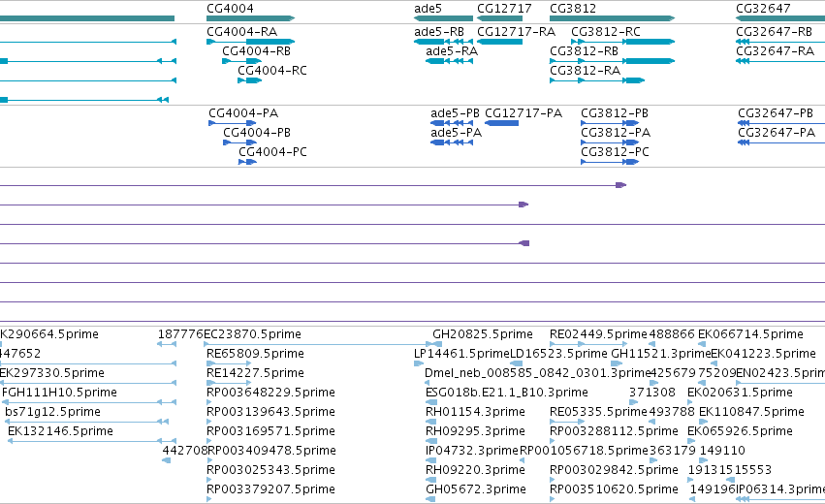Open the Dmel_neb_008585_0842_0301.3prime feature
This screenshot has width=825, height=504.
538,373
